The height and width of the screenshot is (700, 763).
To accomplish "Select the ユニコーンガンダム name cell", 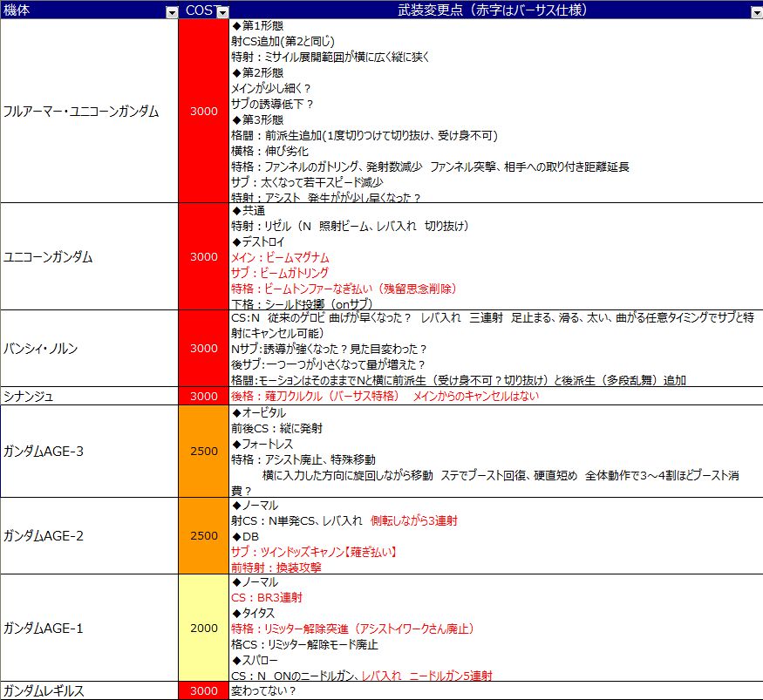I will pos(89,256).
